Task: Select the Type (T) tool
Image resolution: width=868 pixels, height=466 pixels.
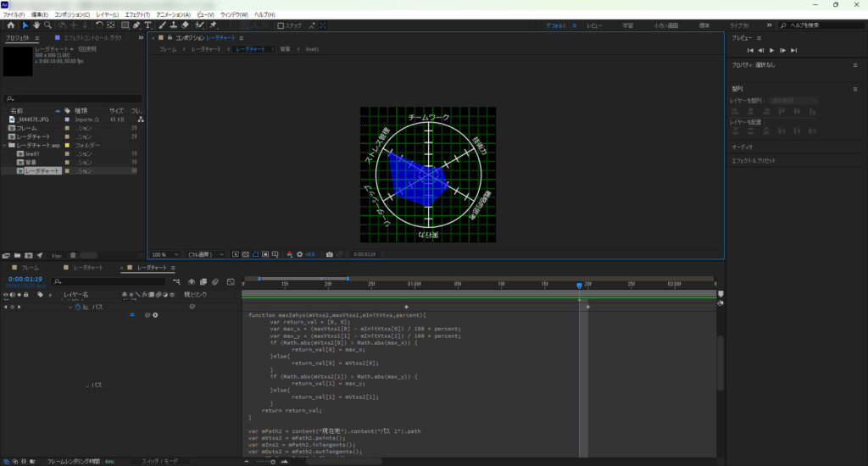Action: pyautogui.click(x=147, y=25)
